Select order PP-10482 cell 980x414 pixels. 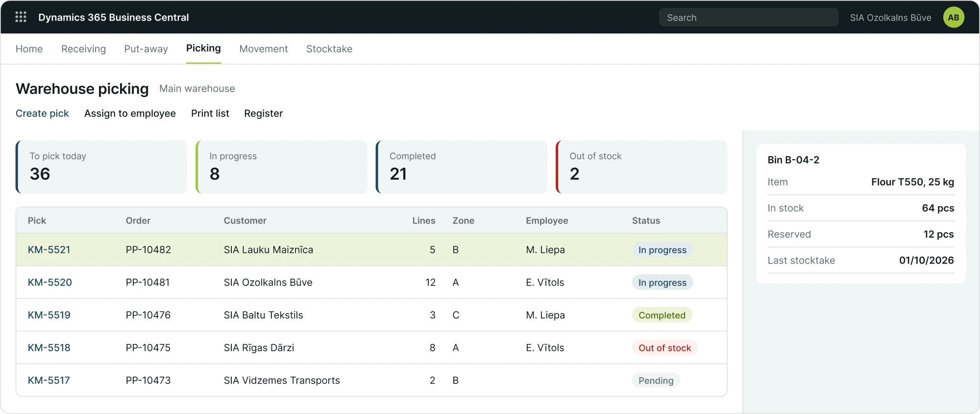tap(148, 250)
